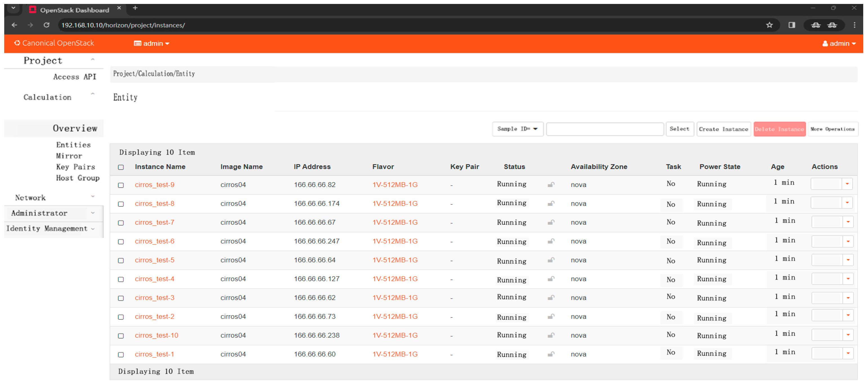Click the lock icon in cirros_test-1 row
The height and width of the screenshot is (385, 868).
[551, 354]
